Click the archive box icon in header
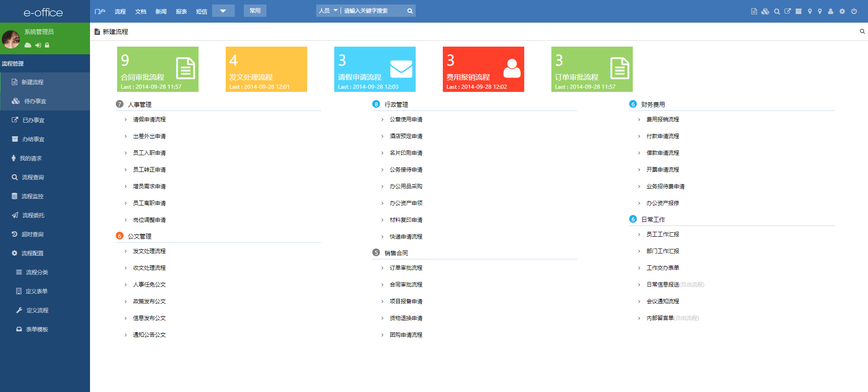 [x=798, y=11]
